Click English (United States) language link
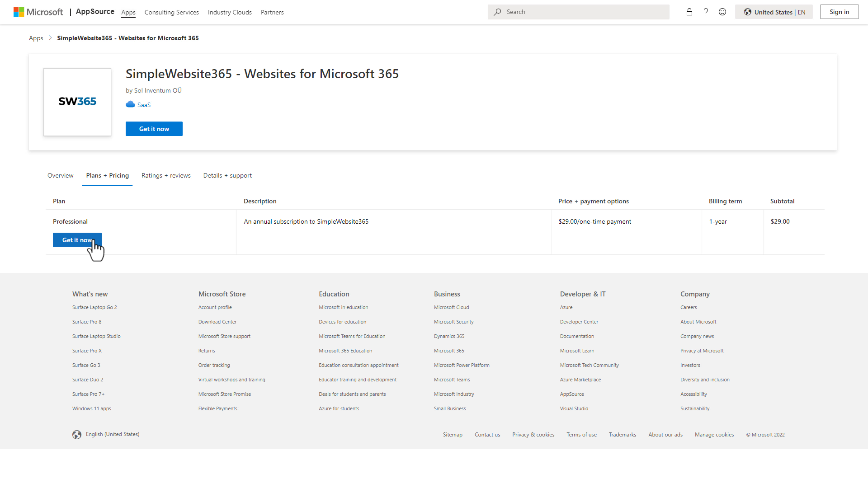Screen dimensions: 868x488 (x=113, y=434)
